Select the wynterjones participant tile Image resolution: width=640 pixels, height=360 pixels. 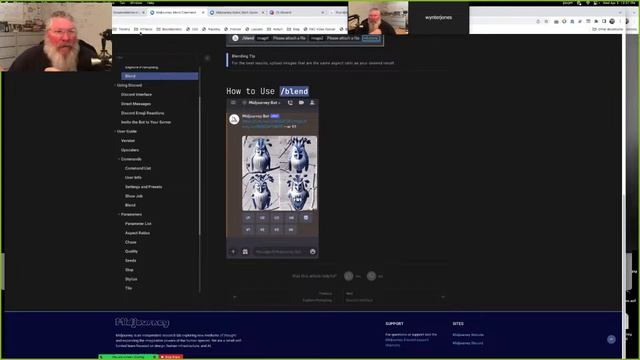pyautogui.click(x=438, y=18)
